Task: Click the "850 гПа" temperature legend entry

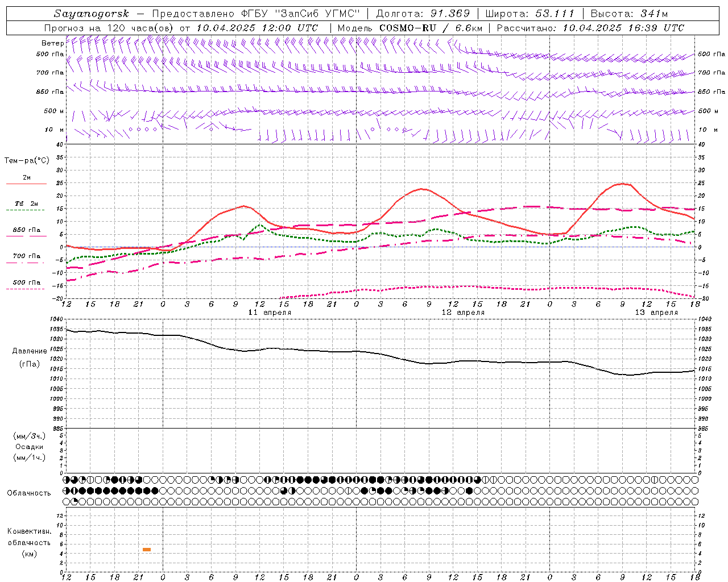Action: click(x=27, y=230)
